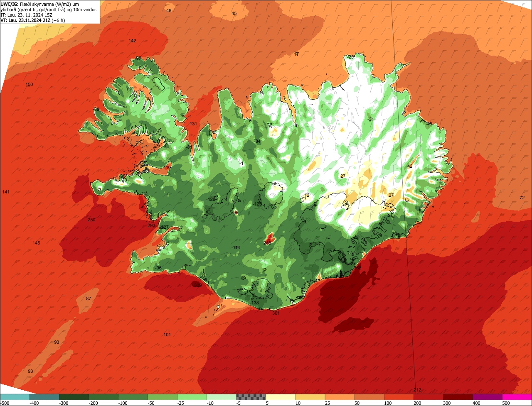Click the '131' value in the northwestern bay
Viewport: 532px width, 406px height.
click(x=193, y=124)
